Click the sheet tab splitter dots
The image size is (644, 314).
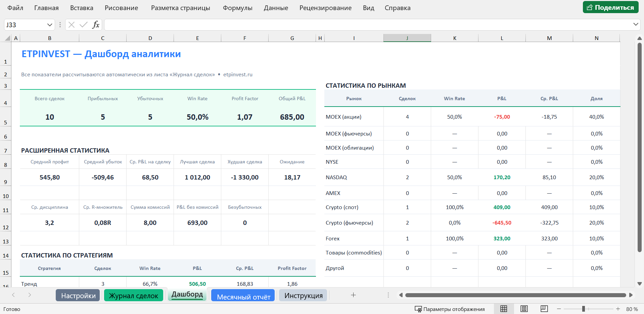(x=388, y=295)
